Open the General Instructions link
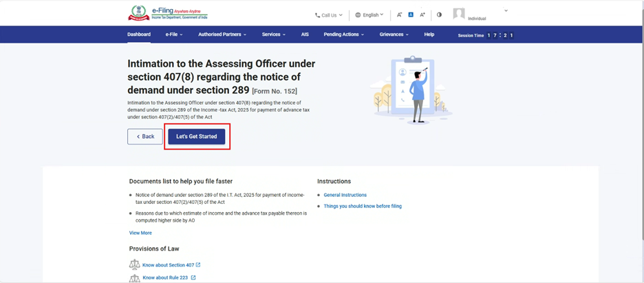 [x=345, y=195]
